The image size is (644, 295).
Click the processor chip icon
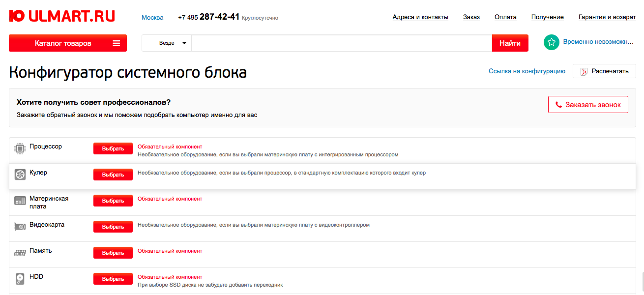[20, 148]
